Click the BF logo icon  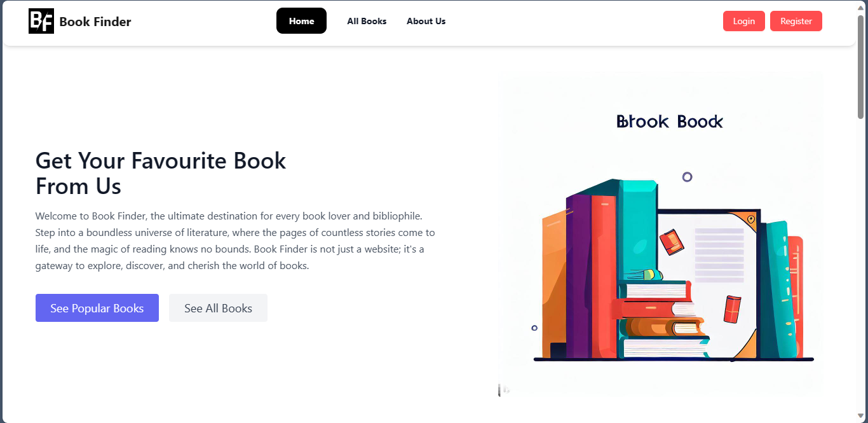pyautogui.click(x=41, y=21)
